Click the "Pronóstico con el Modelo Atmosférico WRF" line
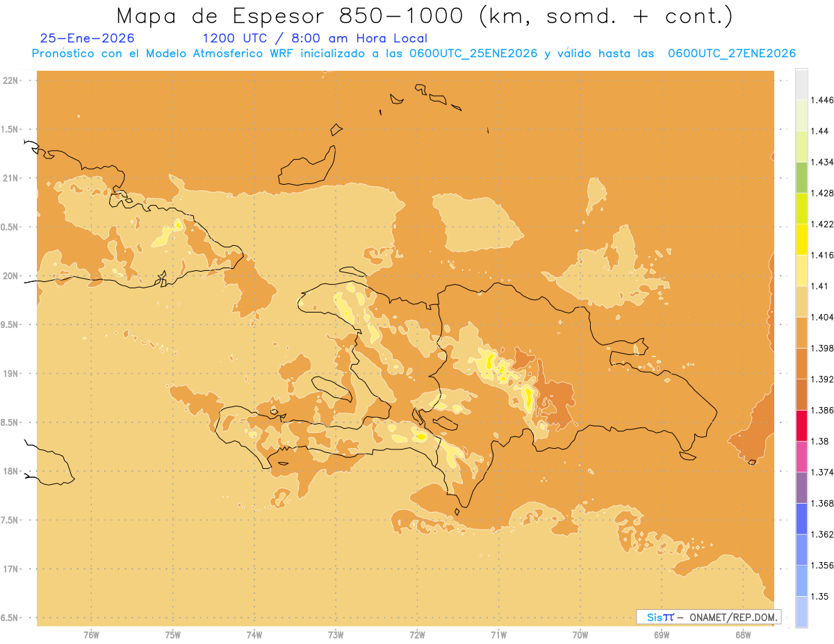834x644 pixels. pyautogui.click(x=414, y=53)
